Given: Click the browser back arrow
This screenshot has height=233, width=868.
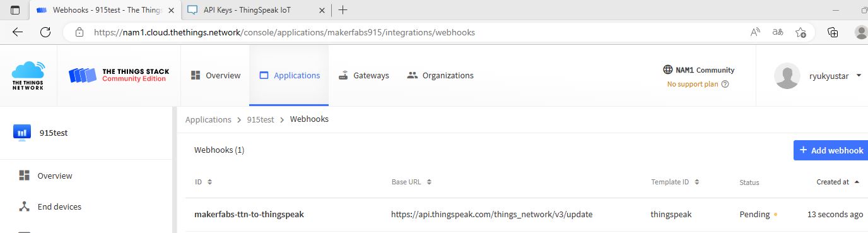Looking at the screenshot, I should 17,32.
